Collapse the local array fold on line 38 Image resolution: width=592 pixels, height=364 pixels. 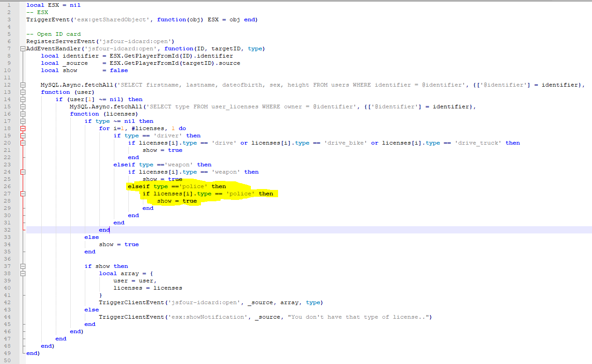point(23,273)
